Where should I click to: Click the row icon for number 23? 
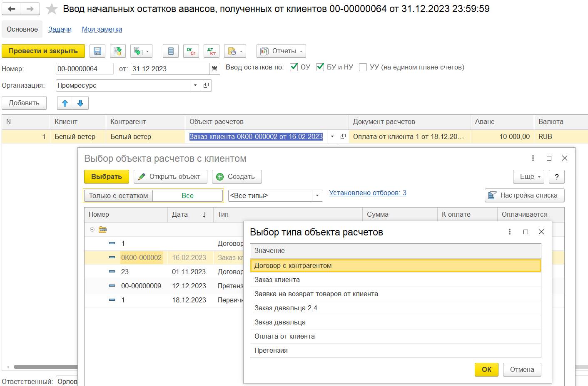[112, 272]
